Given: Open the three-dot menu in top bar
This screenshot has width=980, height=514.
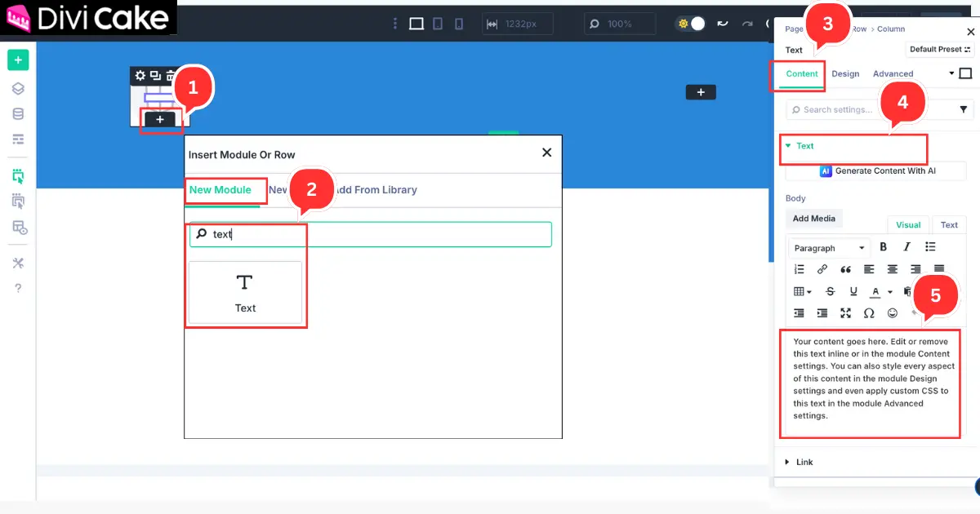Looking at the screenshot, I should [395, 24].
